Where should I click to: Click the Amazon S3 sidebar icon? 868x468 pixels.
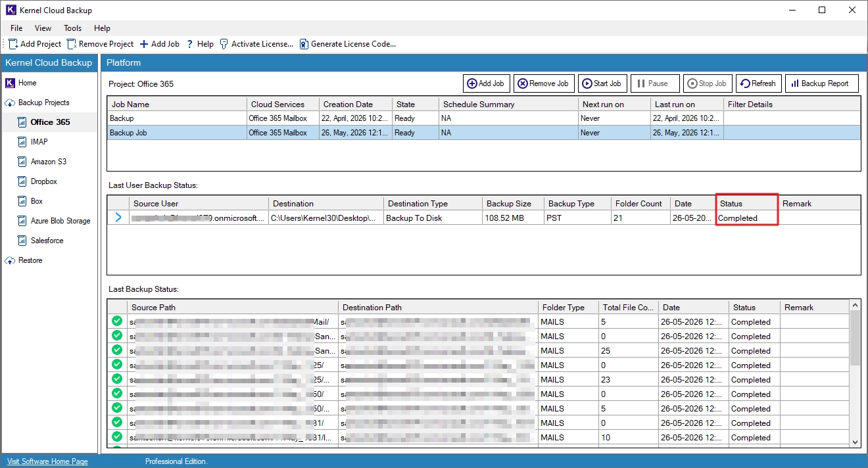[22, 162]
